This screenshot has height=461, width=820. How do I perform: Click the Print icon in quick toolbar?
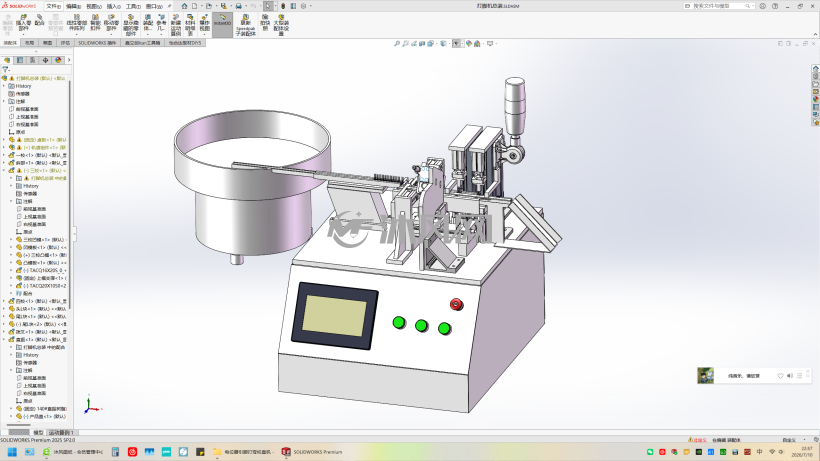(238, 6)
